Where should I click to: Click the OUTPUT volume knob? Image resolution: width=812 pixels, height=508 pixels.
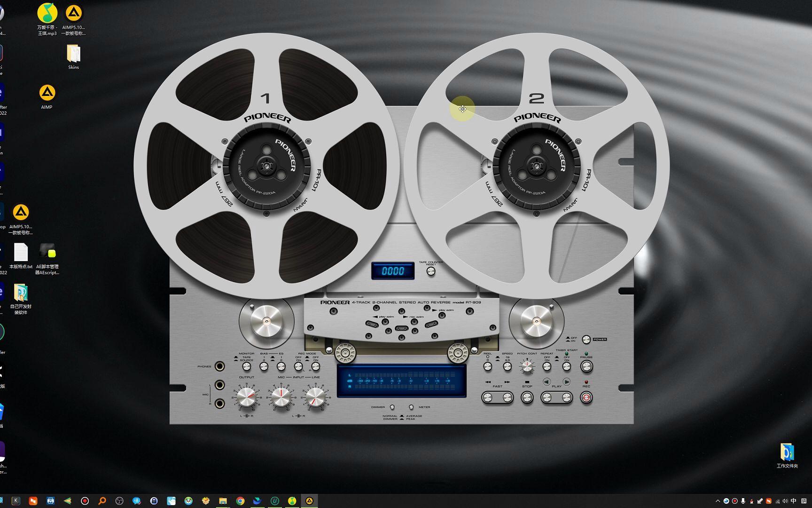246,397
